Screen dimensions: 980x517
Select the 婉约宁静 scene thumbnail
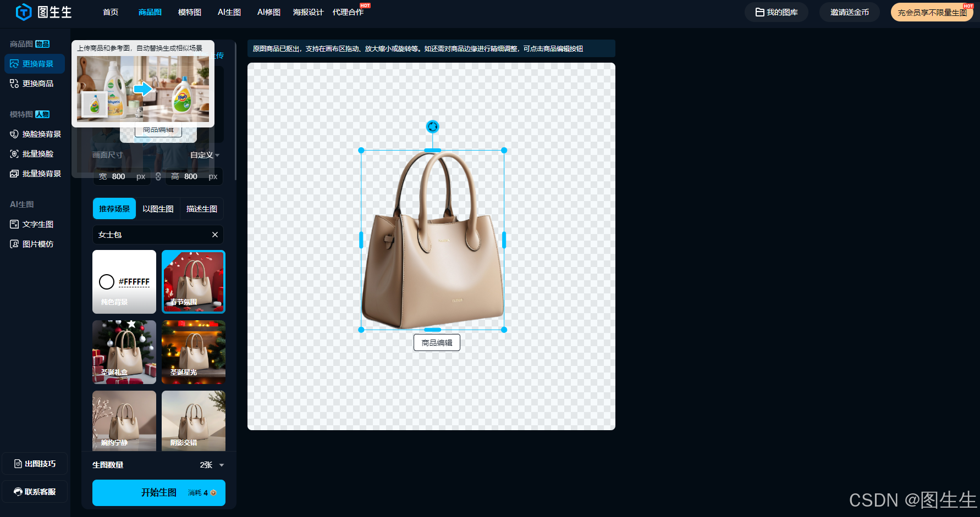(x=124, y=421)
